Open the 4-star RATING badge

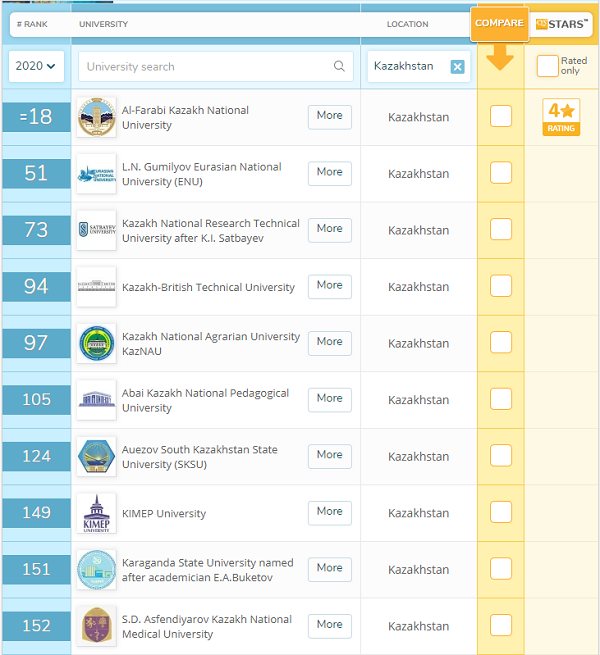point(561,117)
